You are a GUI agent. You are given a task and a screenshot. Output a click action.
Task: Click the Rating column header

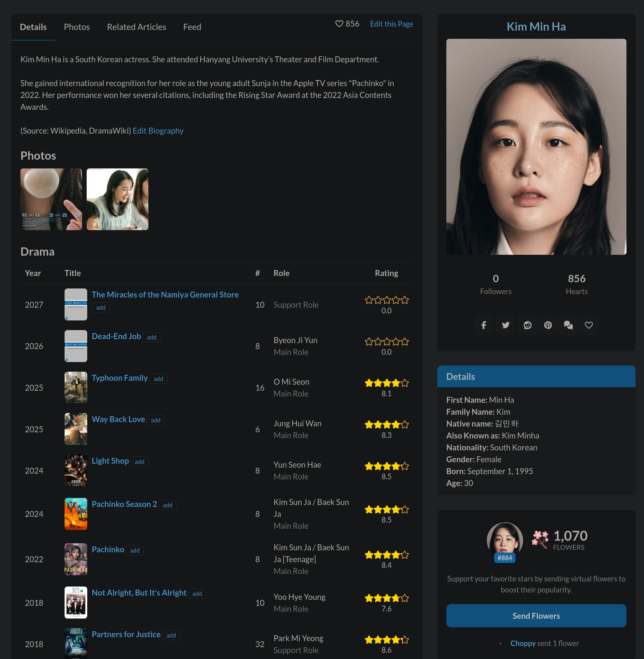tap(386, 273)
